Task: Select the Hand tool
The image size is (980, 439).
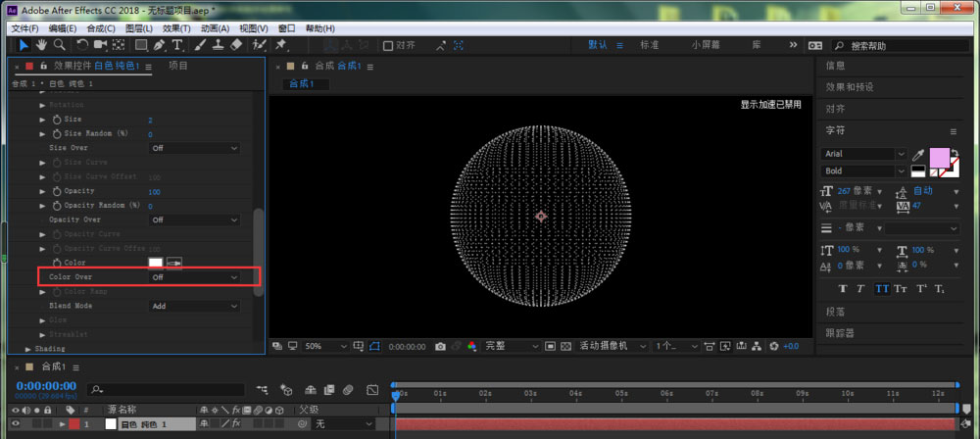Action: pyautogui.click(x=41, y=45)
